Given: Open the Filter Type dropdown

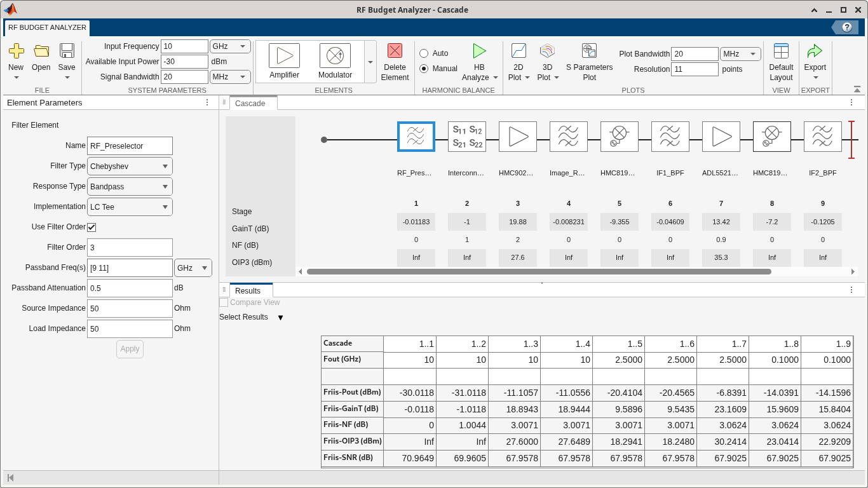Looking at the screenshot, I should point(130,166).
